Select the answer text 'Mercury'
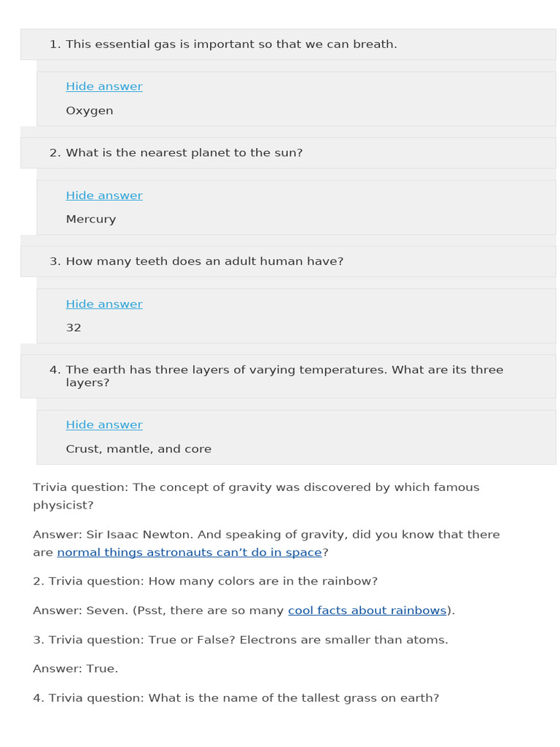 point(91,219)
